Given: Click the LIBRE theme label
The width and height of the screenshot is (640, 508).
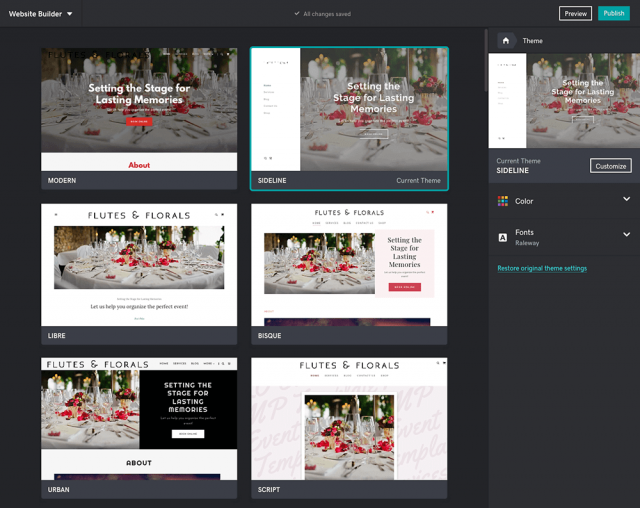Looking at the screenshot, I should [57, 335].
